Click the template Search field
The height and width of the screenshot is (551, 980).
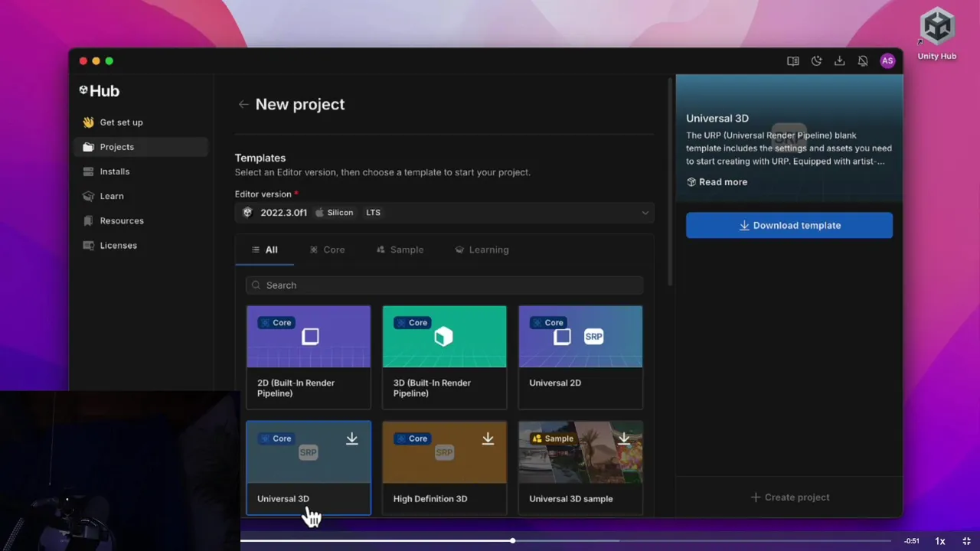click(x=444, y=285)
